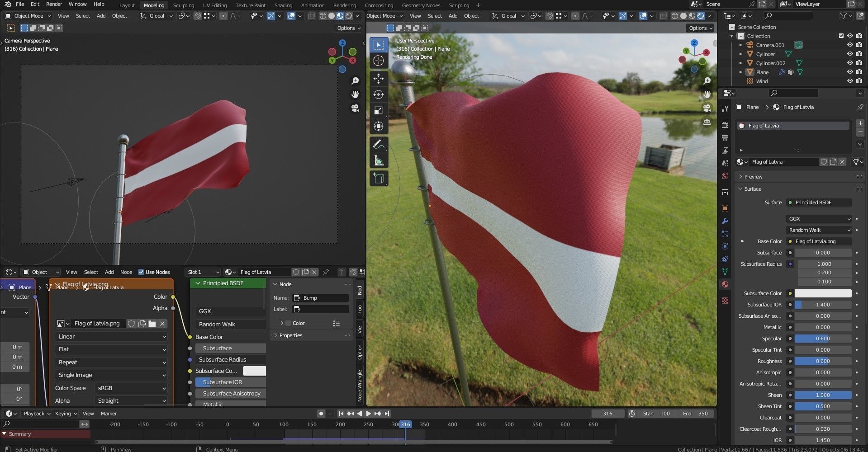Click the Subsurface Color white swatch in properties

coord(823,293)
